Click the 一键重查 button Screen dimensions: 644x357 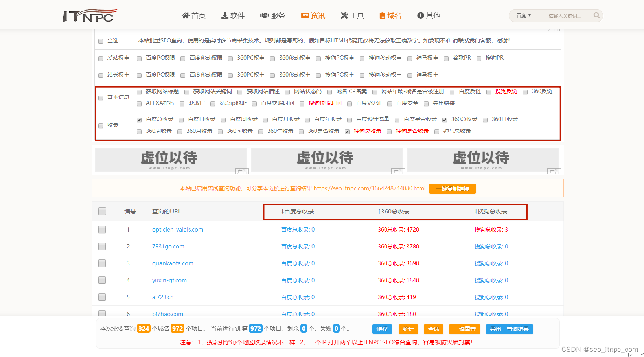tap(465, 329)
